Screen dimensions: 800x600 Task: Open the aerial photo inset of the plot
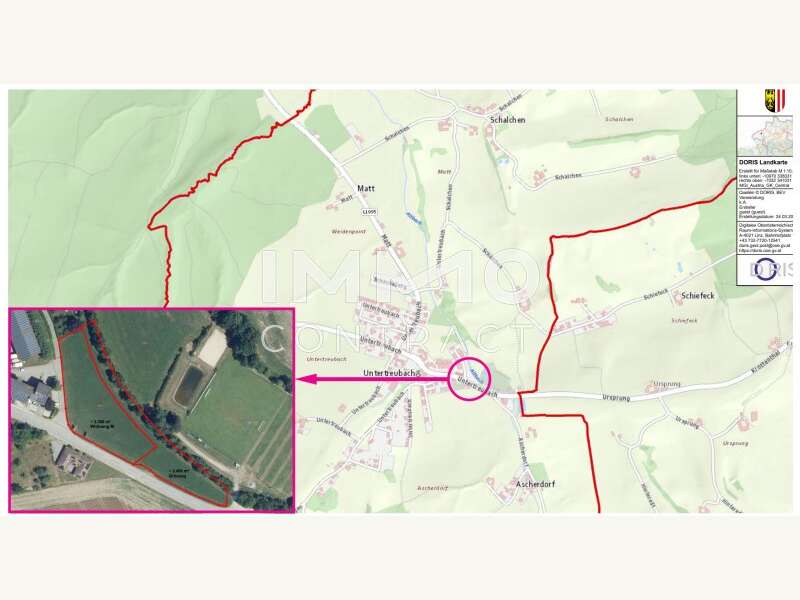tap(152, 410)
